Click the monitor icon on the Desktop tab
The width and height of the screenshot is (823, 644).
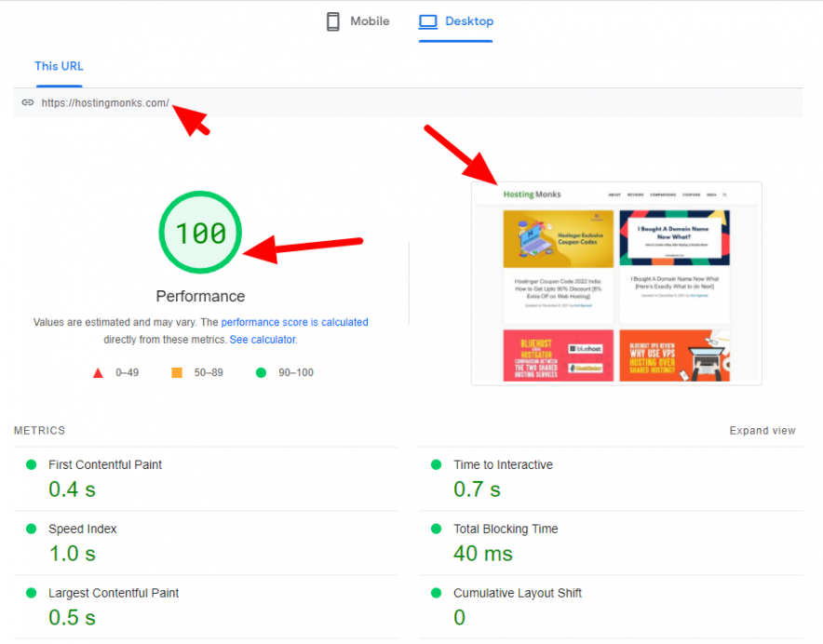(430, 20)
